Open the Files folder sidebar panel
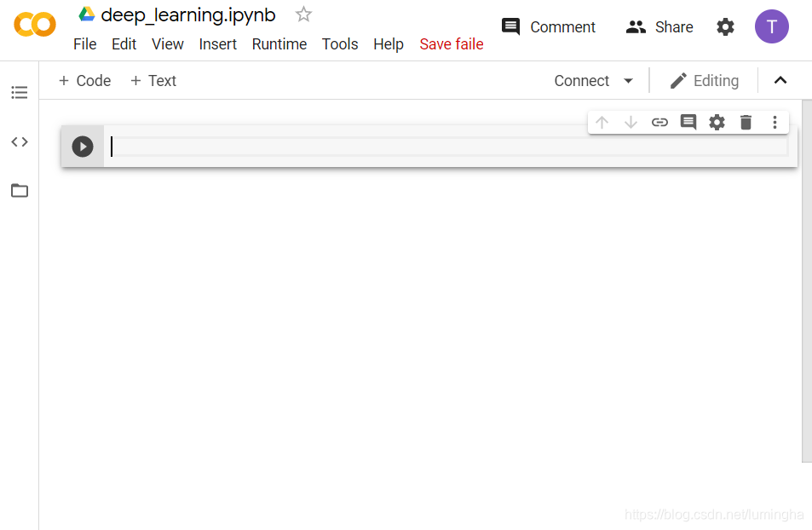The height and width of the screenshot is (530, 812). pos(19,190)
